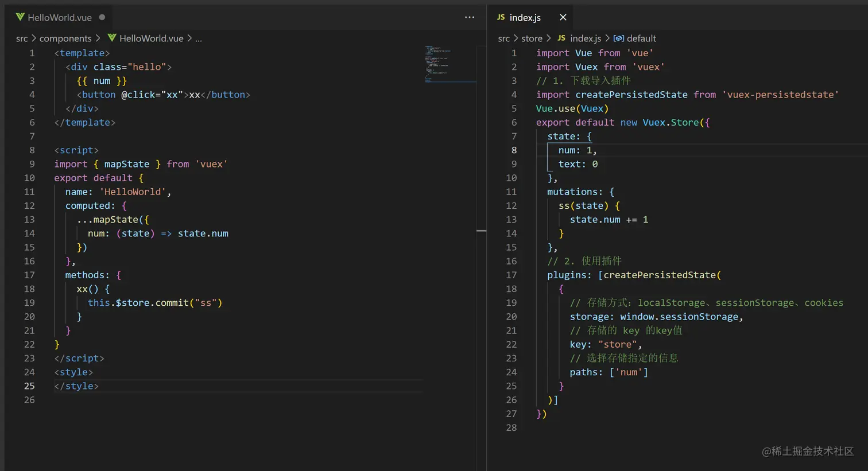868x471 pixels.
Task: Click the JS icon in index.js breadcrumb
Action: pos(561,38)
